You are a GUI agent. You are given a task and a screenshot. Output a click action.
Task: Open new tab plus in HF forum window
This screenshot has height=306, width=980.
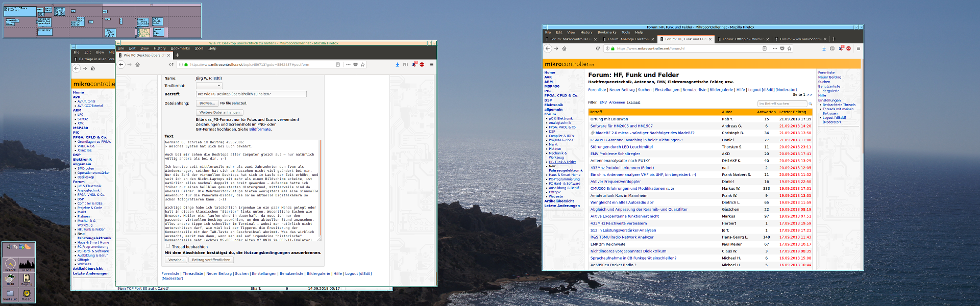click(834, 39)
